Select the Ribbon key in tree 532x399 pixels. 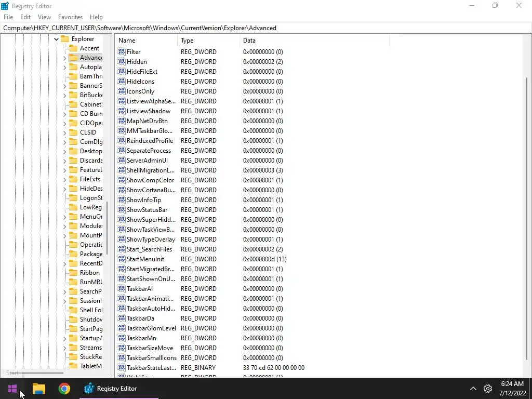[89, 272]
